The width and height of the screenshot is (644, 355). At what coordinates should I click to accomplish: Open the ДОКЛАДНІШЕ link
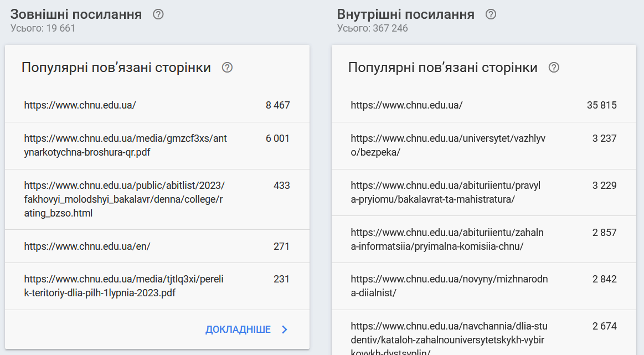click(238, 329)
